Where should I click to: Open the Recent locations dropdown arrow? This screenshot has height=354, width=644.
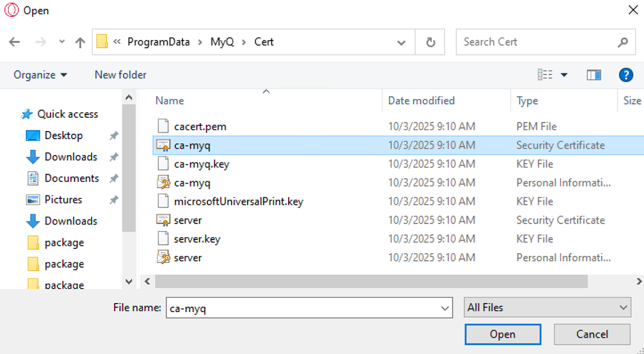pyautogui.click(x=62, y=42)
